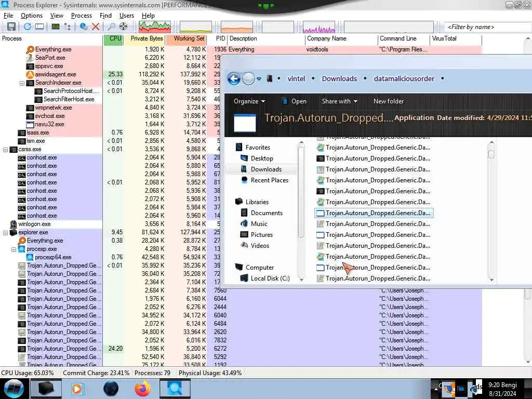Open the Pictures library
Viewport: 532px width, 399px height.
click(x=262, y=234)
